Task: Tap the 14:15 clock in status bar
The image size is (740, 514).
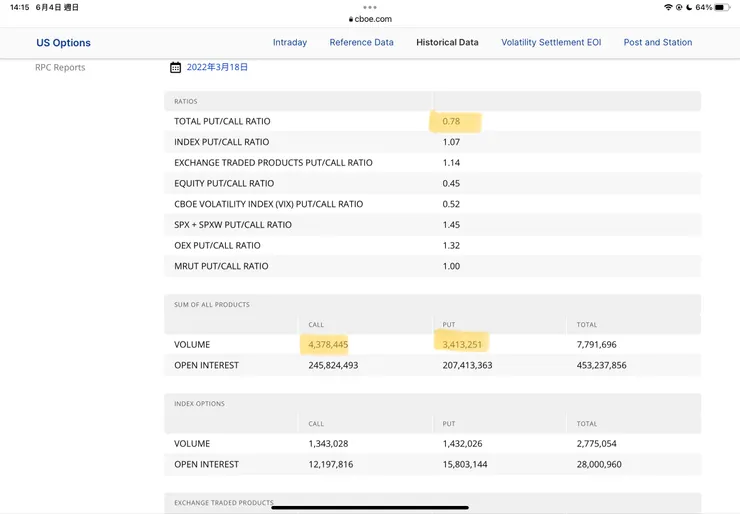Action: pos(19,7)
